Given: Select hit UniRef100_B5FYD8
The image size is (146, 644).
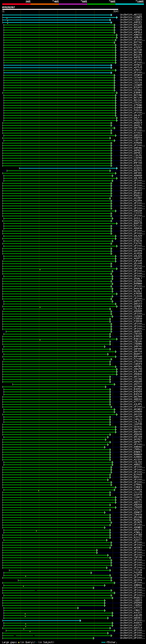Looking at the screenshot, I should click(131, 163).
